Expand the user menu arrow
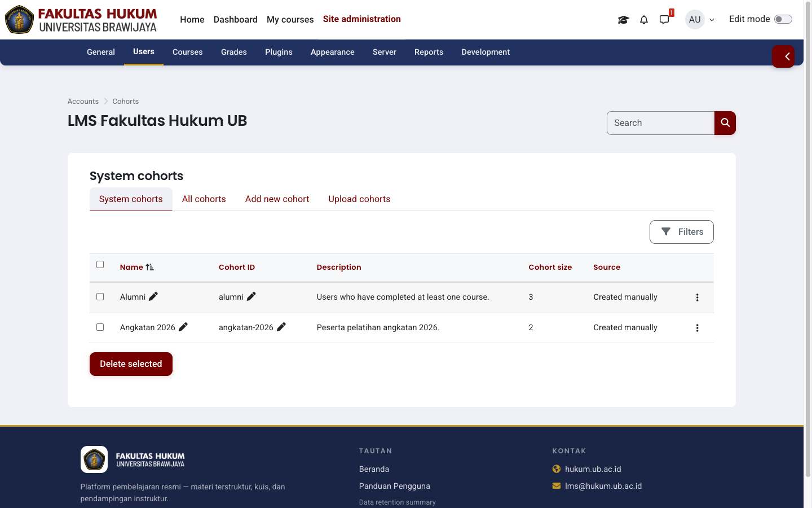Screen dimensions: 812x508 point(712,20)
